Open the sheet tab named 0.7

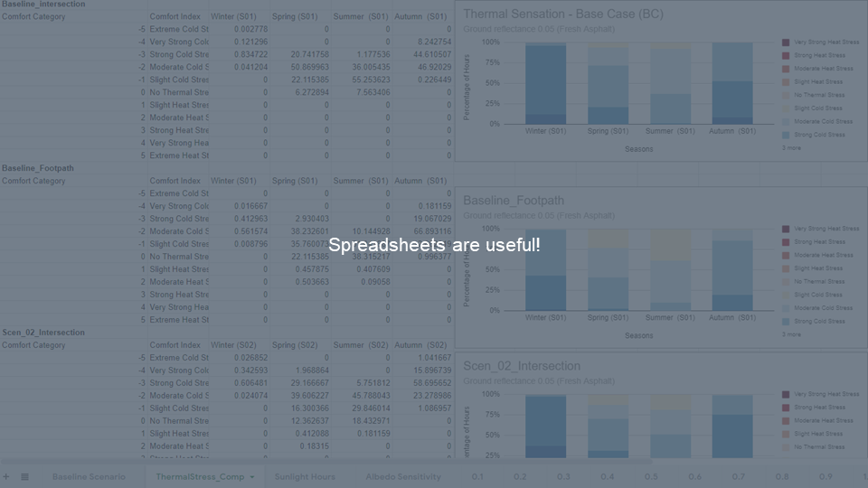739,476
